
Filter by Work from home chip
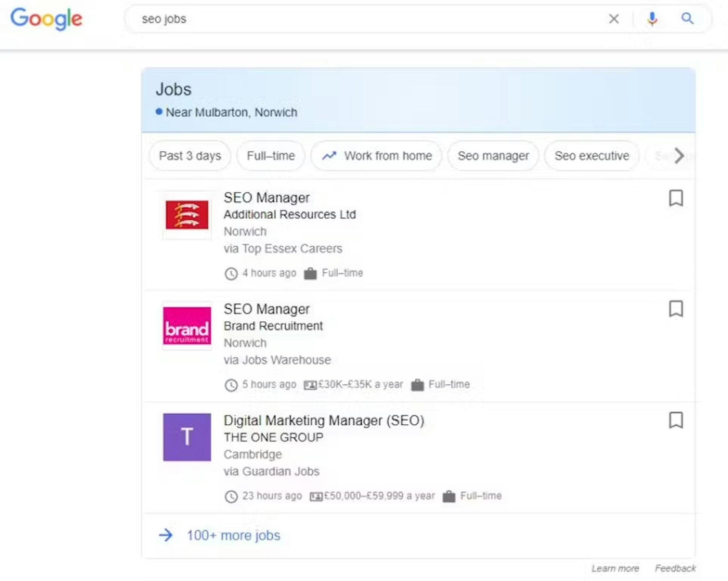(376, 156)
